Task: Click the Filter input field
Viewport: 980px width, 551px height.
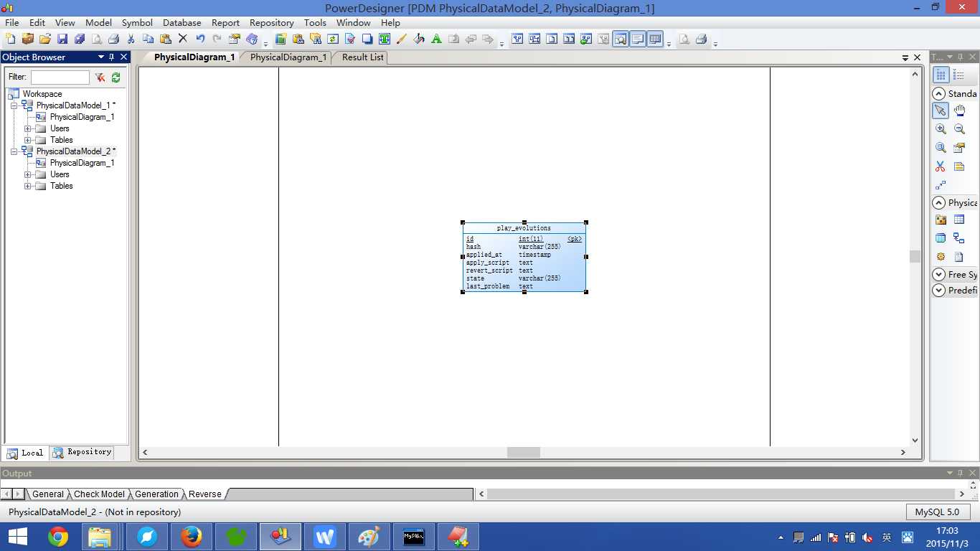Action: coord(60,77)
